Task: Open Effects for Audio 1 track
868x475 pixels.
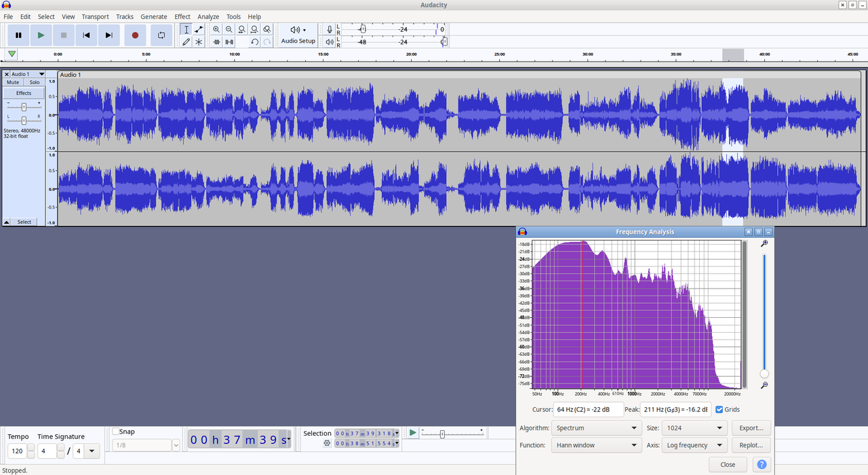Action: coord(24,93)
